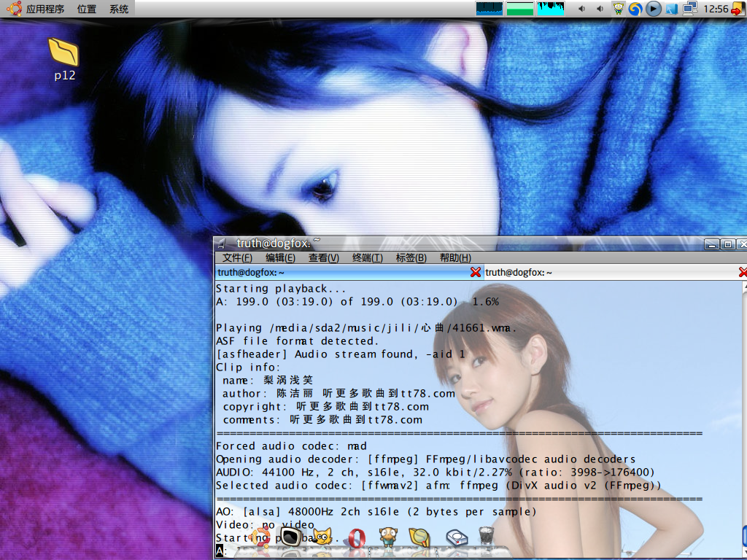The width and height of the screenshot is (747, 560).
Task: Open the green memory usage monitor applet
Action: [x=519, y=9]
